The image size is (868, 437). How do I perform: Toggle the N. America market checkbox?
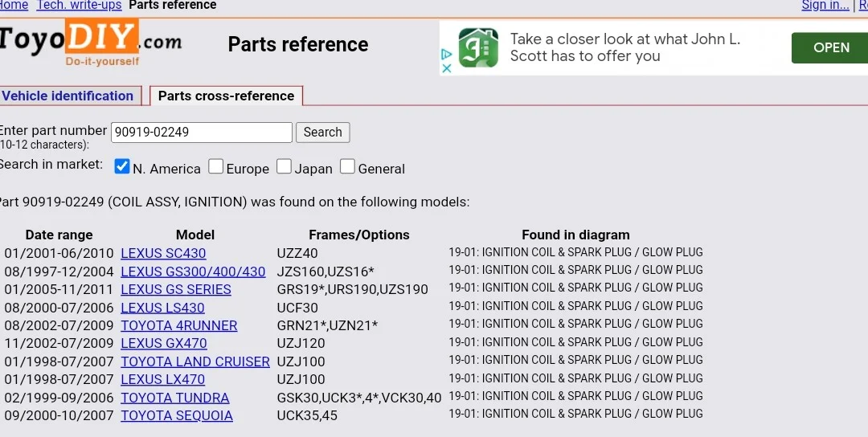(x=122, y=166)
